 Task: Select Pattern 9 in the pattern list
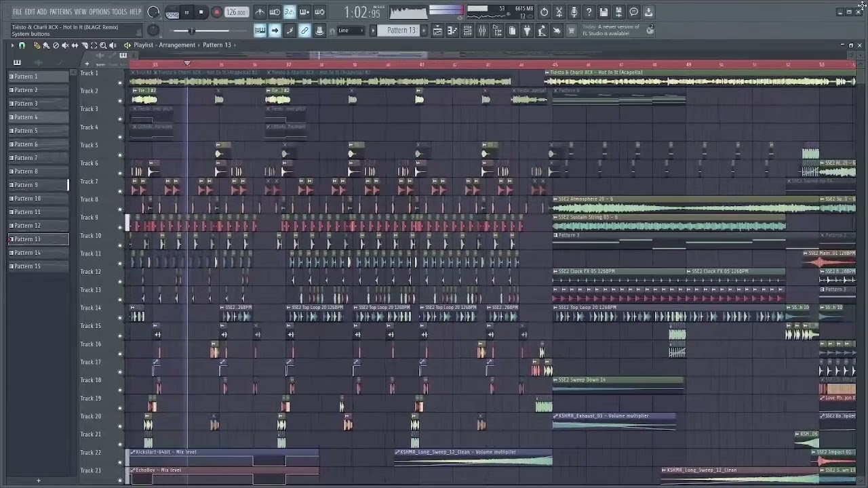[x=38, y=185]
